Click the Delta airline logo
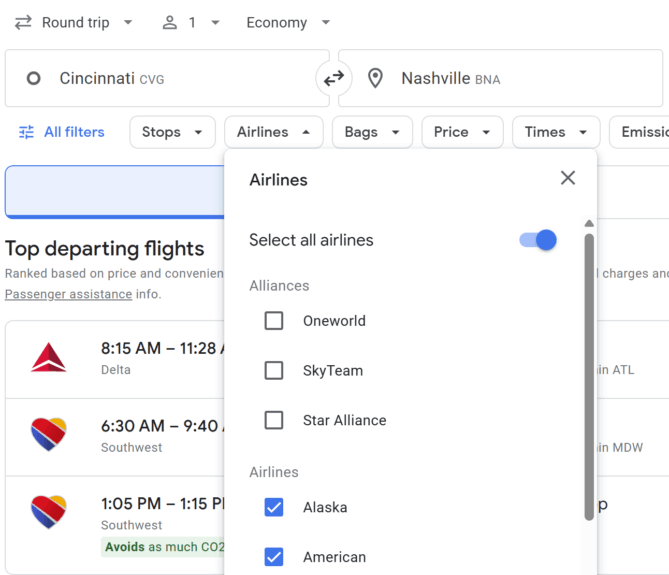The height and width of the screenshot is (575, 669). 49,357
